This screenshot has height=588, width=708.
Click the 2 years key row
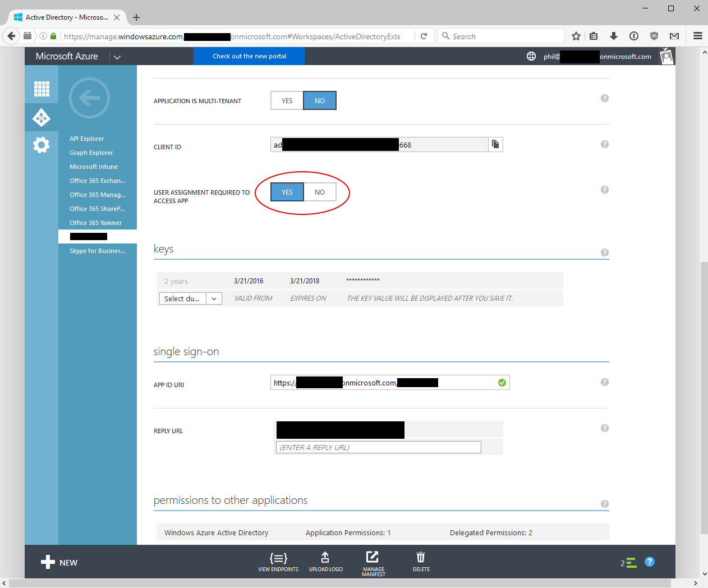coord(360,281)
